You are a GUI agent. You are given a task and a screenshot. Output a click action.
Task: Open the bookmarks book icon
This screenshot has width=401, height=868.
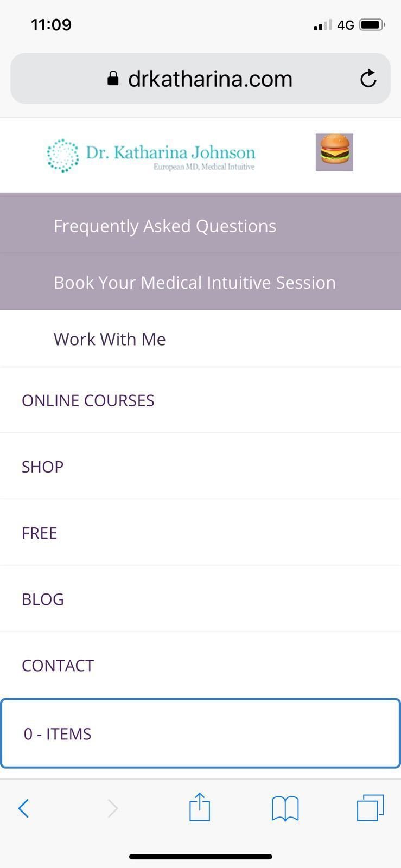[285, 809]
